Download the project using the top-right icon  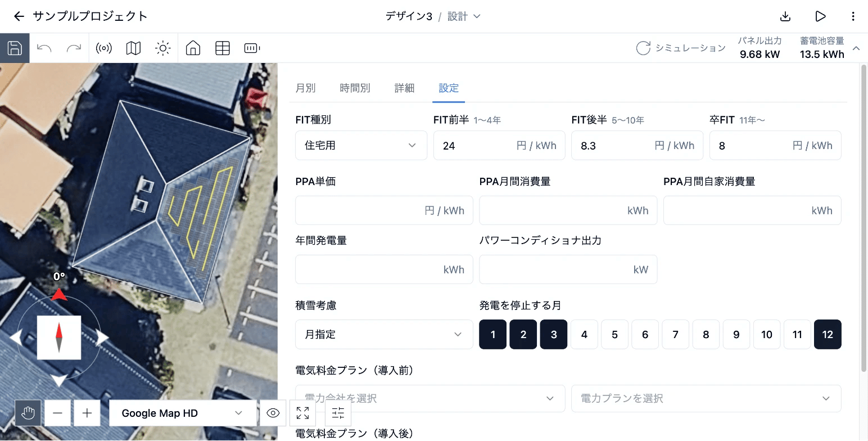coord(786,16)
